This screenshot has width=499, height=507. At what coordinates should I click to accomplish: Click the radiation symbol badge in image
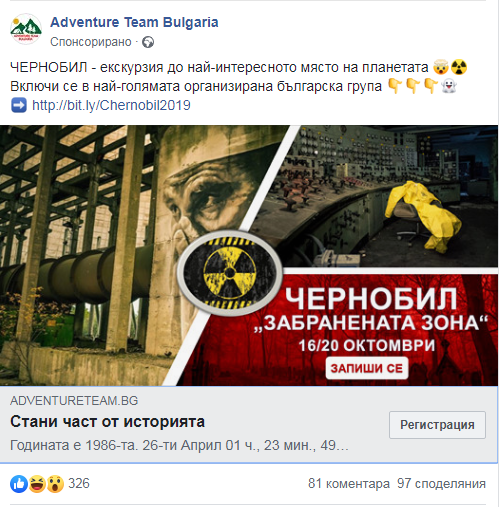[230, 273]
